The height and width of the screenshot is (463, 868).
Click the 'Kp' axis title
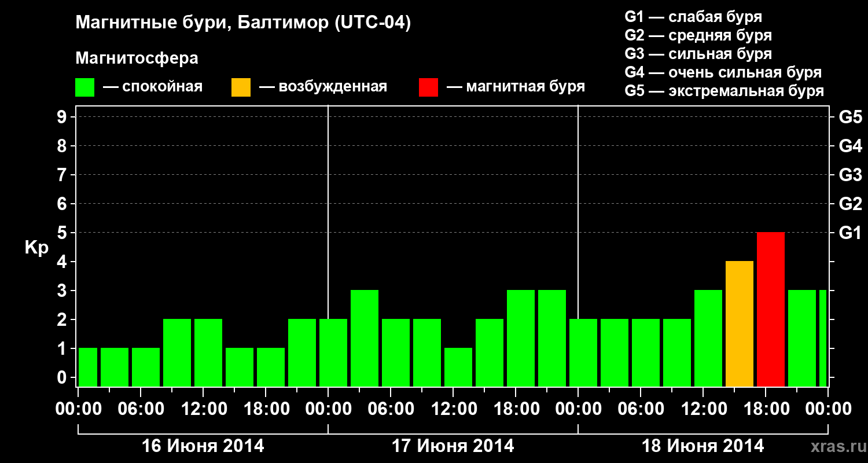click(x=36, y=248)
